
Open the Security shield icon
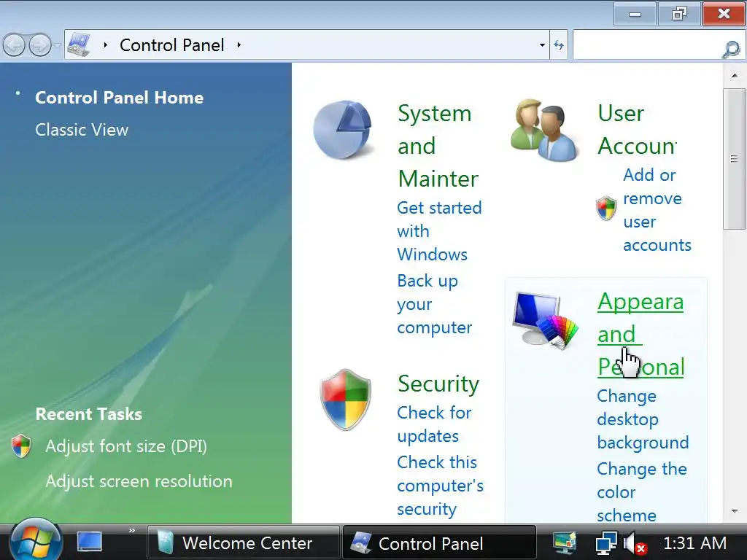(x=345, y=400)
